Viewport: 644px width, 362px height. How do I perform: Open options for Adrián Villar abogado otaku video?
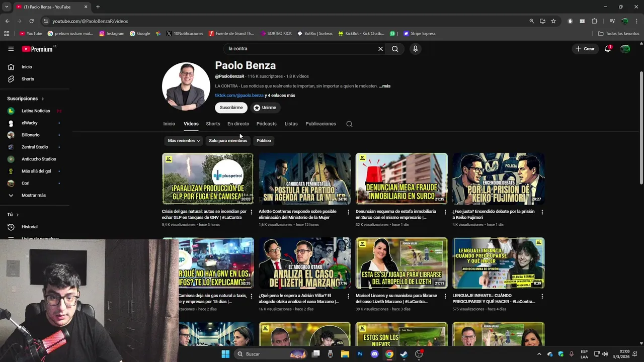click(x=348, y=297)
